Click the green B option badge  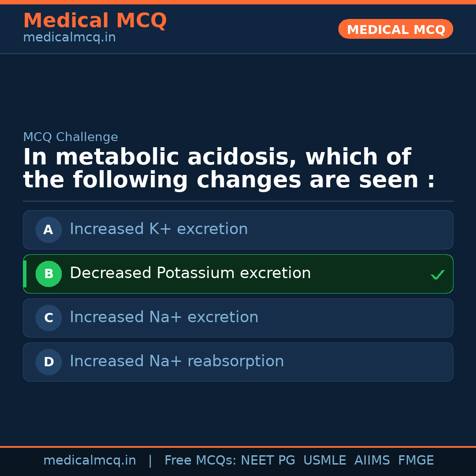coord(48,274)
